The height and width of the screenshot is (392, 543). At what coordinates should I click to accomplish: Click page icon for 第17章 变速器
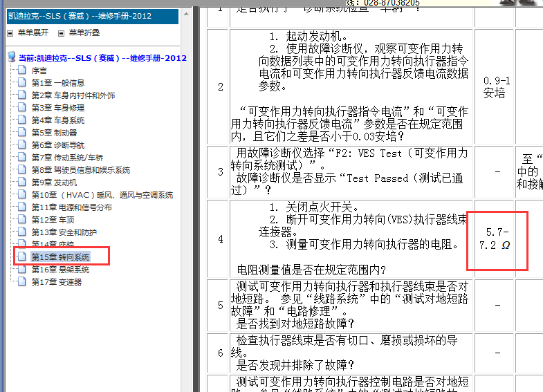pyautogui.click(x=22, y=281)
